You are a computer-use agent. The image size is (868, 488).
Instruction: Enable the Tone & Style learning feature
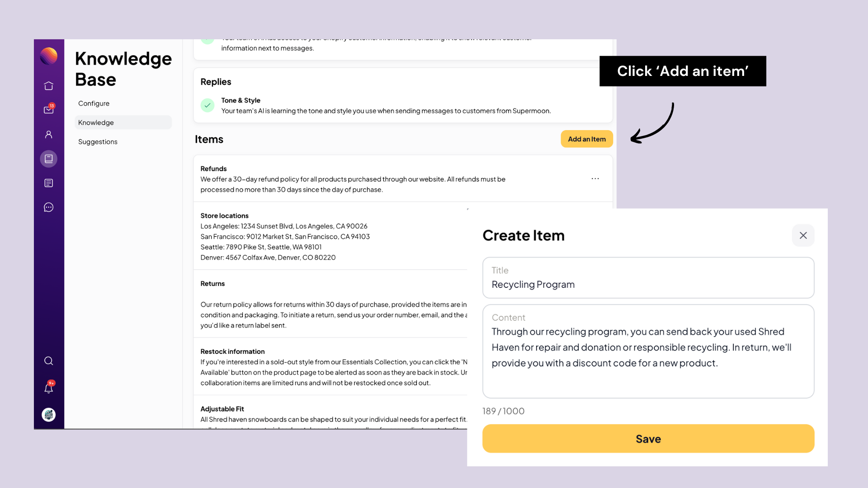208,105
